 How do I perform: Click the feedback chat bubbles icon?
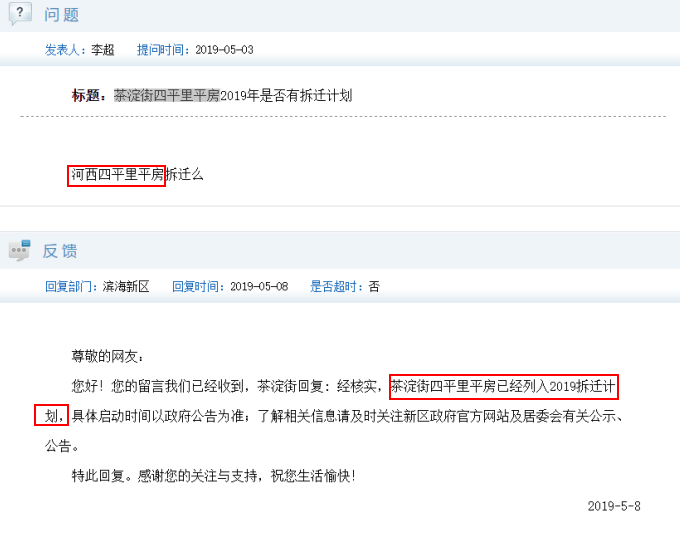point(20,250)
